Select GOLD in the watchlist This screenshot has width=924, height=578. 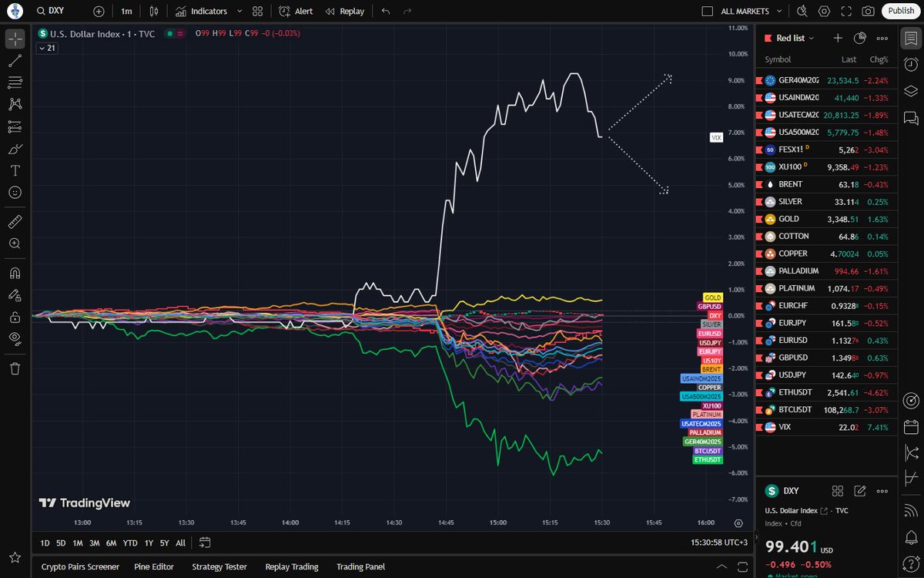click(826, 218)
